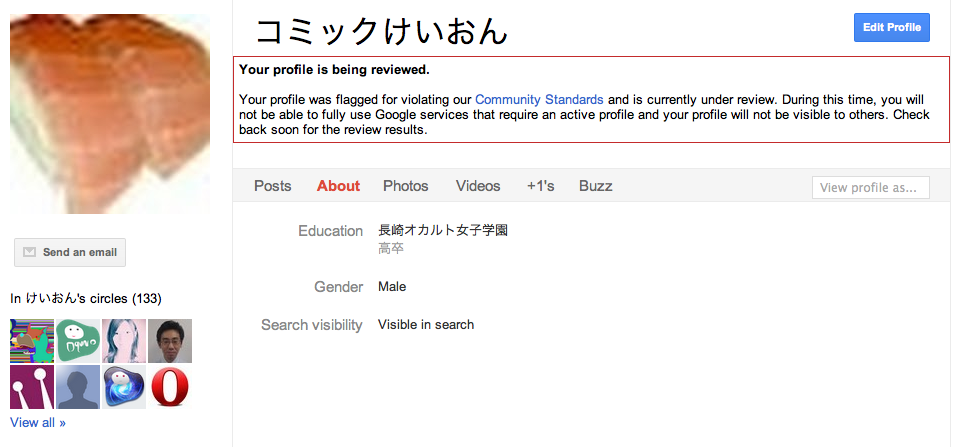962x447 pixels.
Task: Click the education entry 長崎オカルト女子学園
Action: click(443, 231)
